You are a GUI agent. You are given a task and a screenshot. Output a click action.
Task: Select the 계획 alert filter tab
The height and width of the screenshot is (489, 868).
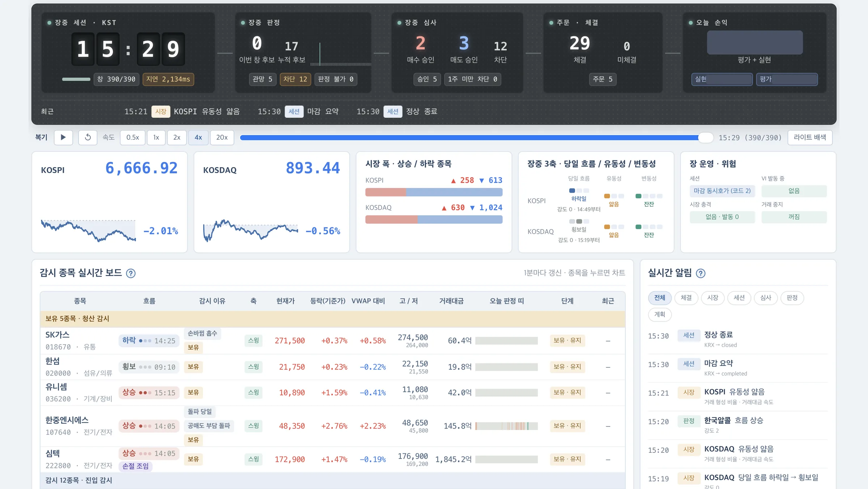coord(660,315)
